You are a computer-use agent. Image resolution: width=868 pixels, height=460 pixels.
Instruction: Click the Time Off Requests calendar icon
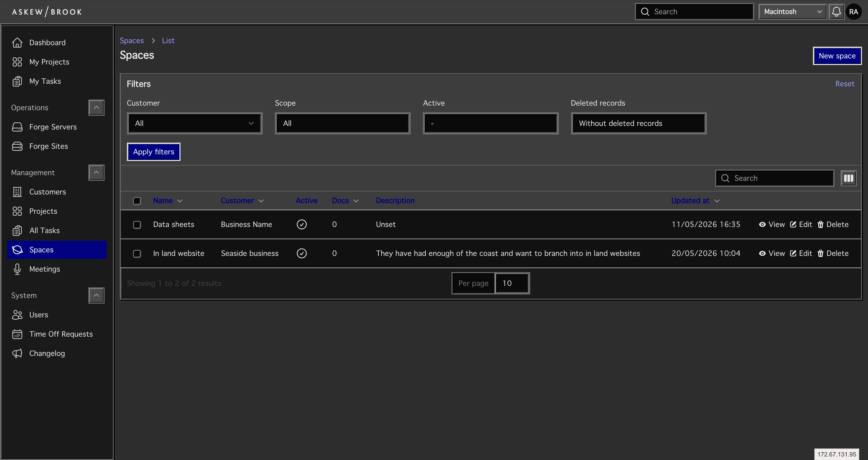point(17,334)
